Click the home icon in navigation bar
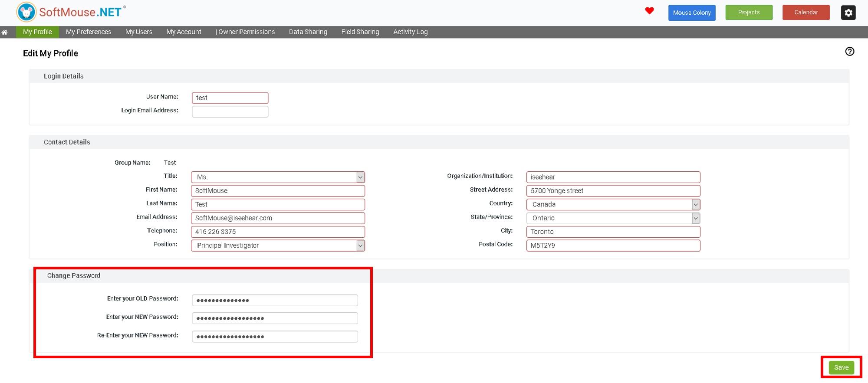Viewport: 868px width, 383px height. (5, 32)
